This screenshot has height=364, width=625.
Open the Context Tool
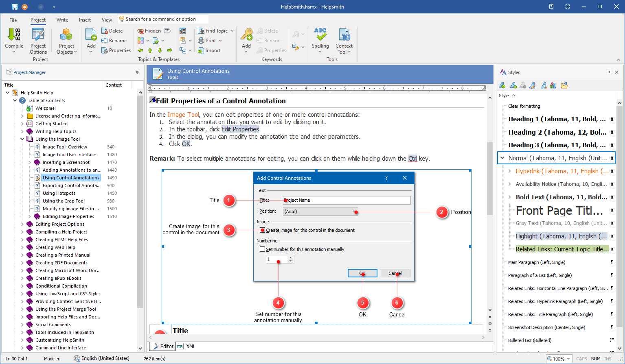(x=344, y=37)
